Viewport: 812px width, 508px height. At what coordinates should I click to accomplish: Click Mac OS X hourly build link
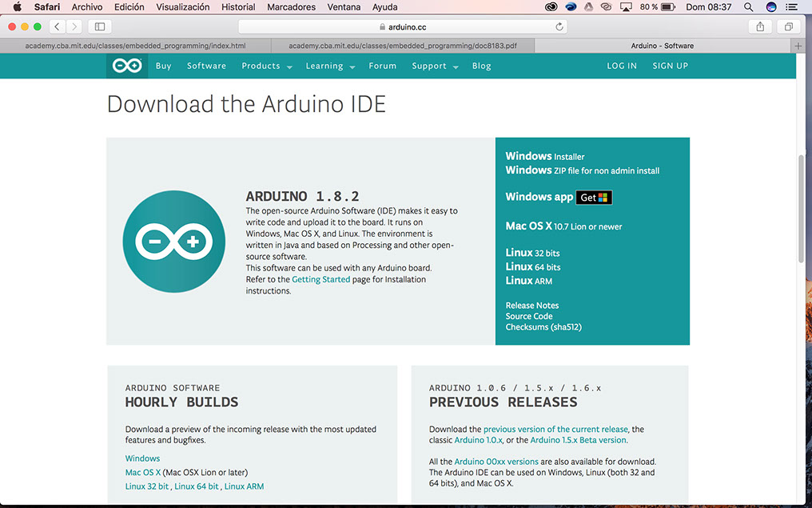pos(143,472)
